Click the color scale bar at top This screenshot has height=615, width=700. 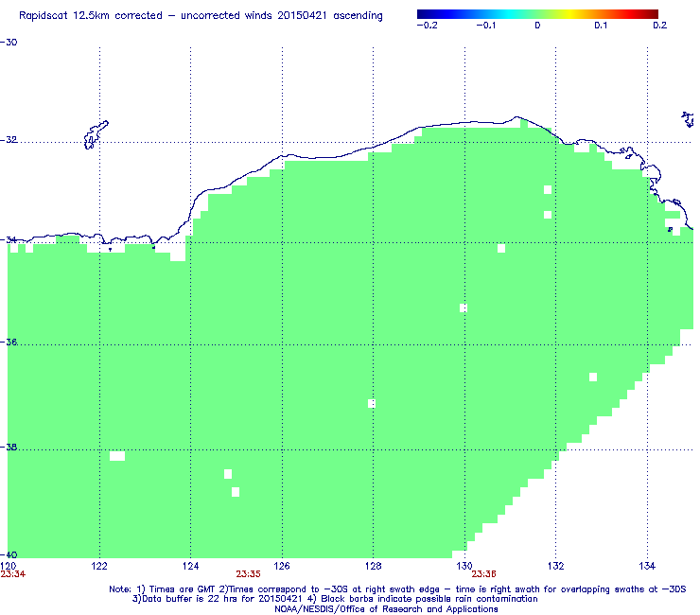537,14
